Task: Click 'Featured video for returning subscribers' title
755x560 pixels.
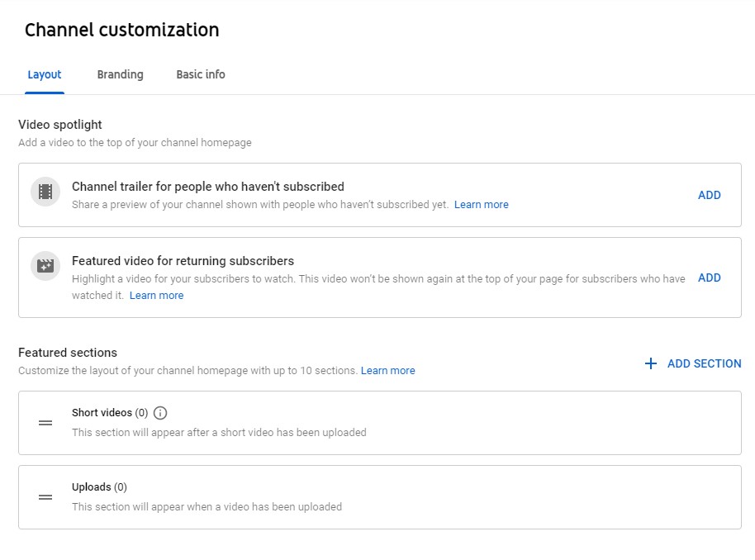Action: (183, 261)
